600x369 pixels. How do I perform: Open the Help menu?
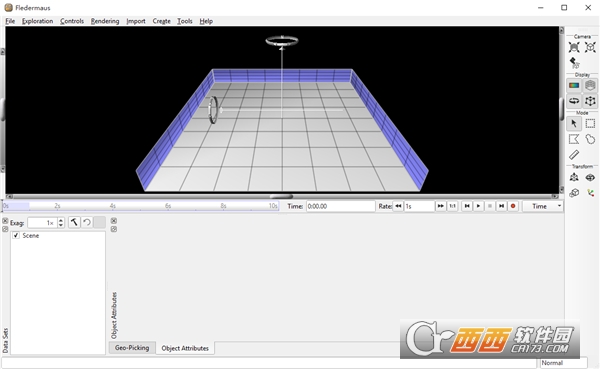[x=206, y=21]
